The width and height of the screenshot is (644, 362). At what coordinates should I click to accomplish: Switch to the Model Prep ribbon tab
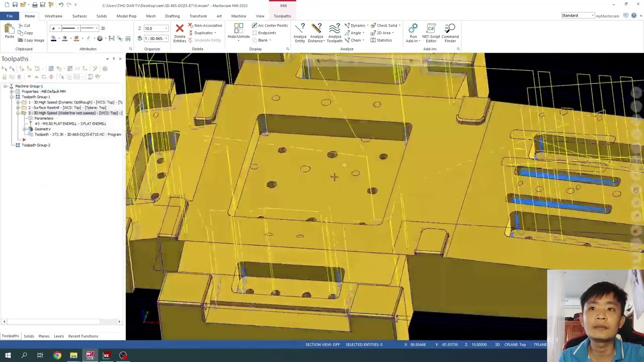(x=126, y=16)
